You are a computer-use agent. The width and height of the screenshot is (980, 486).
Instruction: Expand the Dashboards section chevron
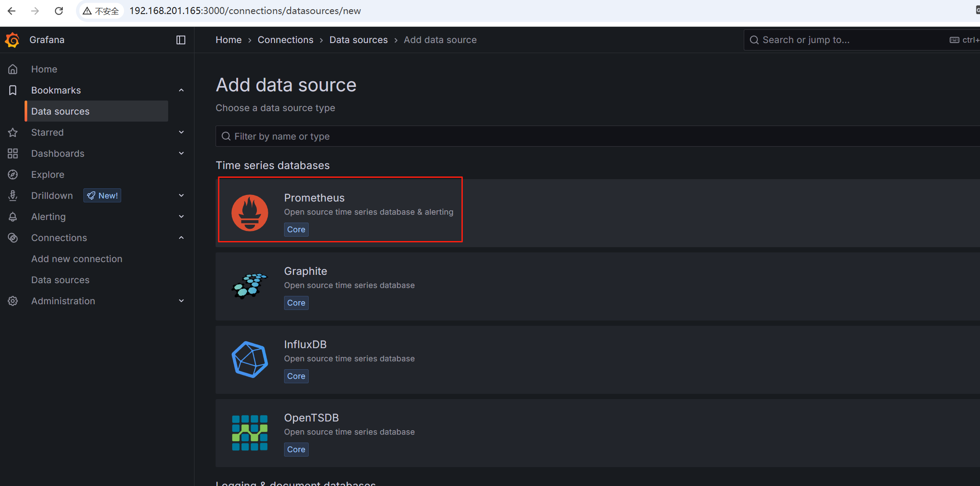[x=181, y=153]
